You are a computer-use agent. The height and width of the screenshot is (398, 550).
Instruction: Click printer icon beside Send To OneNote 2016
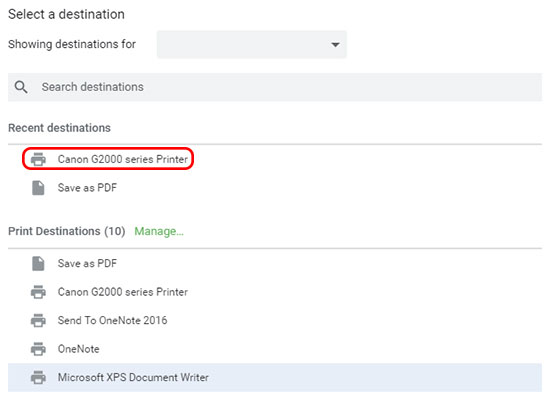[x=38, y=320]
